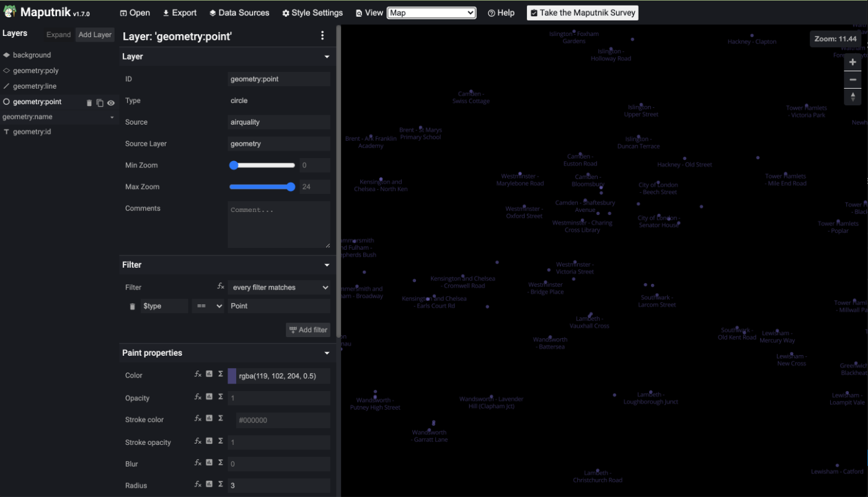868x497 pixels.
Task: Reset map bearing with compass button
Action: click(852, 97)
